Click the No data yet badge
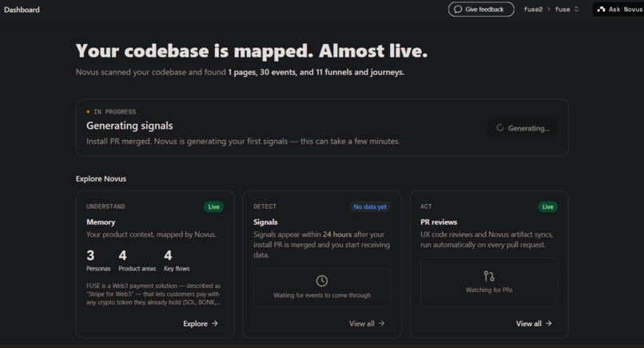 [x=370, y=206]
